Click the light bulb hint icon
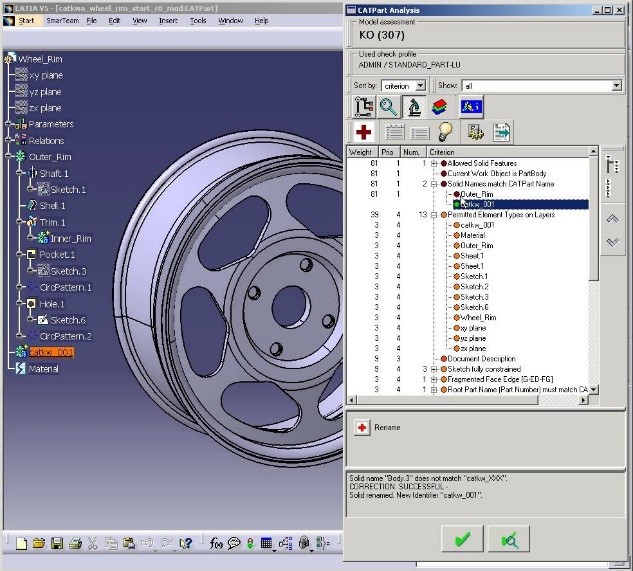This screenshot has height=571, width=633. coord(445,132)
